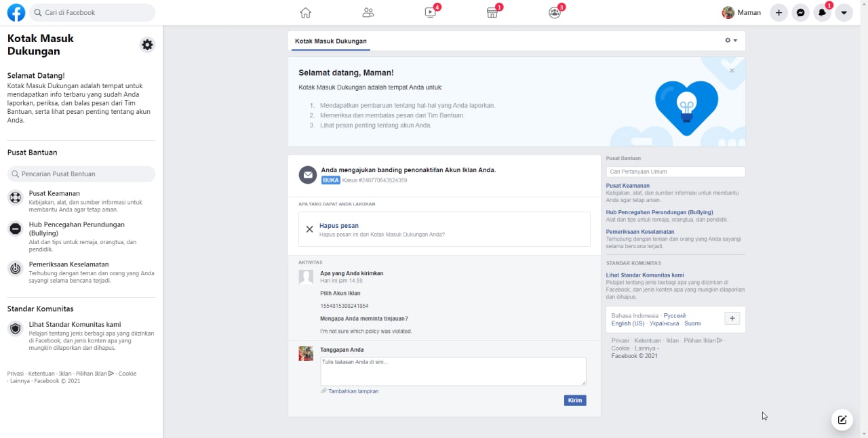Click Privasi link in left sidebar footer
The image size is (868, 438).
click(16, 374)
